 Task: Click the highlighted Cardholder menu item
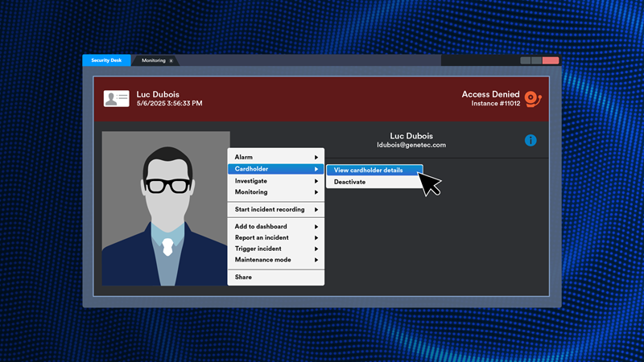[x=252, y=169]
